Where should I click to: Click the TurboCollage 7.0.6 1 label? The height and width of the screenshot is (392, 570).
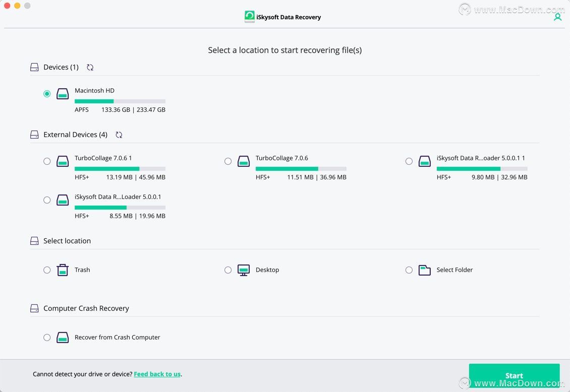(x=103, y=158)
